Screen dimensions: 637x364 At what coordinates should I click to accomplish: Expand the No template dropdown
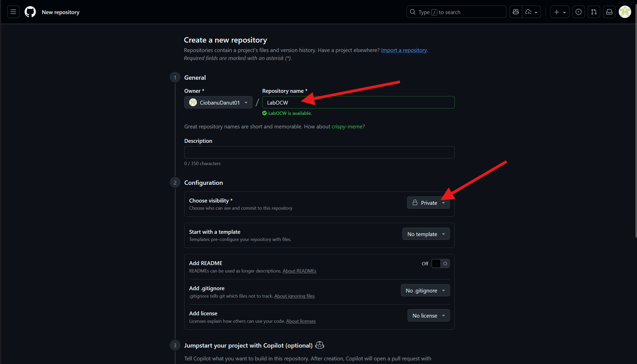point(426,234)
